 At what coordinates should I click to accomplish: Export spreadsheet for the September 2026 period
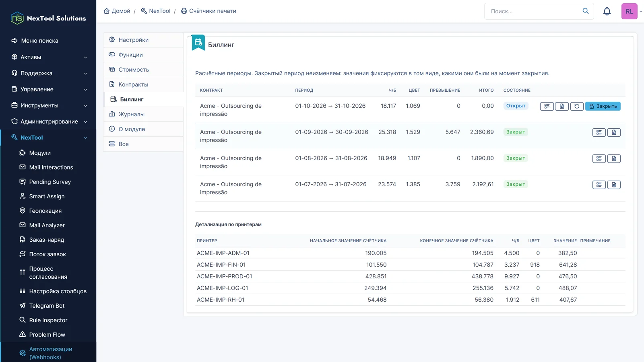click(614, 132)
